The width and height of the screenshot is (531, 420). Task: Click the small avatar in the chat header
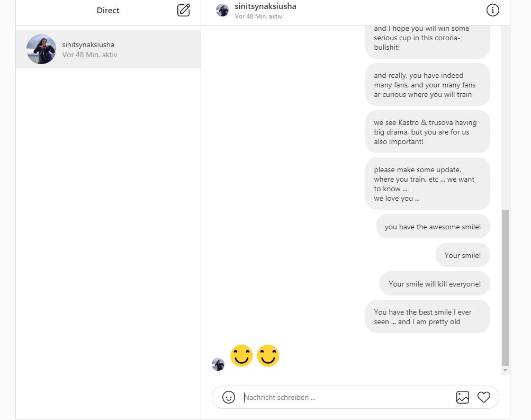pos(222,10)
